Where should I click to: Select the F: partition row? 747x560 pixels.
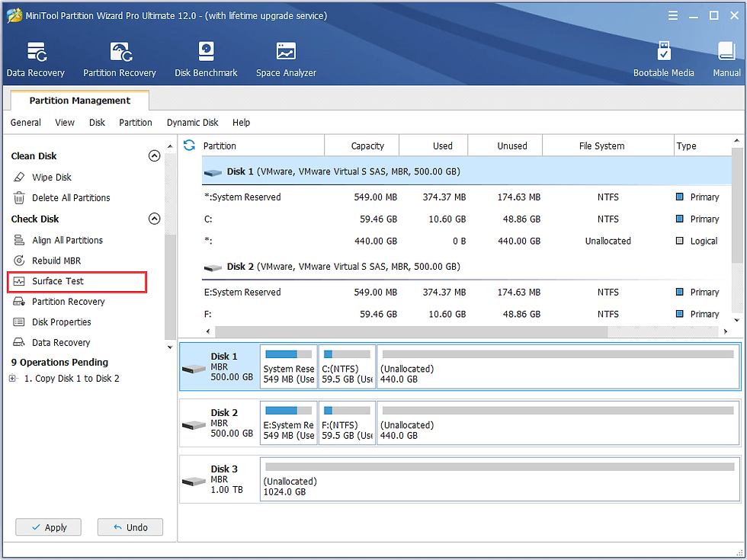[x=466, y=314]
